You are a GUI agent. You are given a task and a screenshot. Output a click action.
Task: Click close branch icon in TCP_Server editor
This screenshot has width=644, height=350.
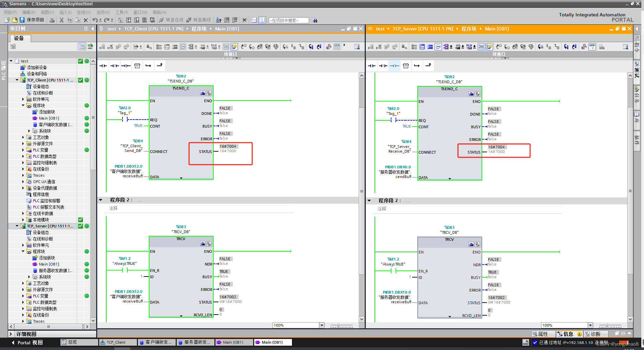coord(428,66)
